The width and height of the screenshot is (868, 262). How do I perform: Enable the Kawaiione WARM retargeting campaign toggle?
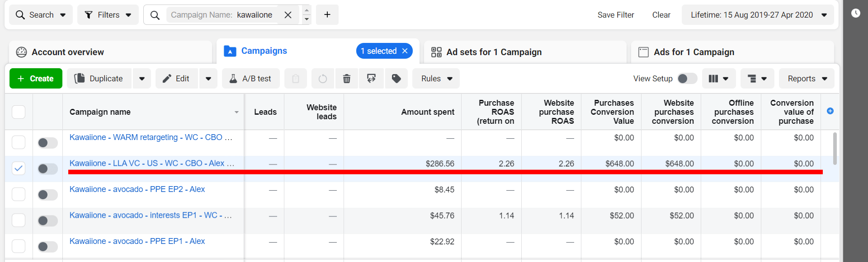click(x=47, y=143)
